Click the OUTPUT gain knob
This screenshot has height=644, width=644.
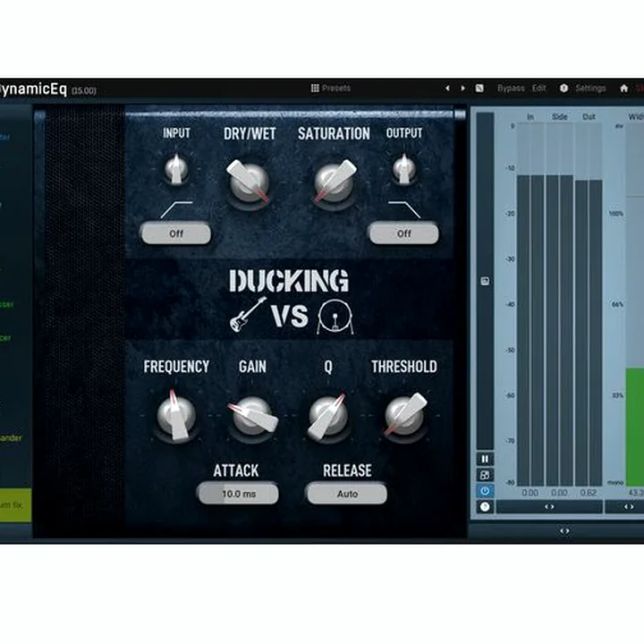tap(404, 169)
